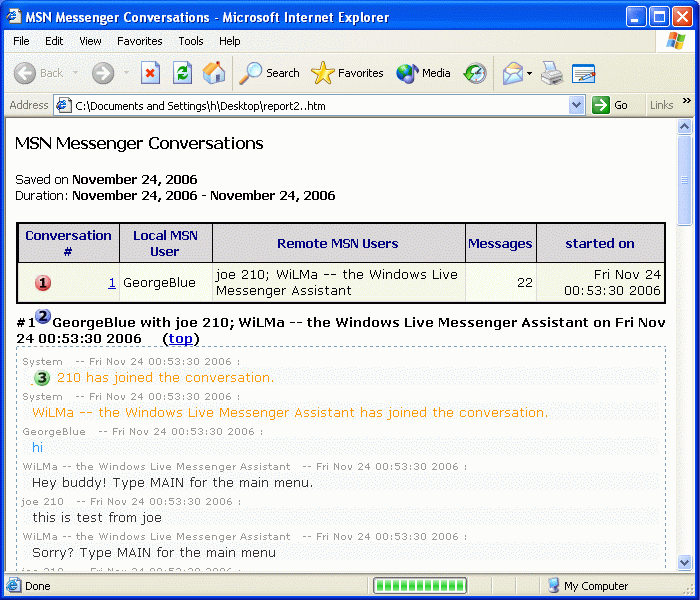
Task: Click the Edit page toolbar icon
Action: coord(583,73)
